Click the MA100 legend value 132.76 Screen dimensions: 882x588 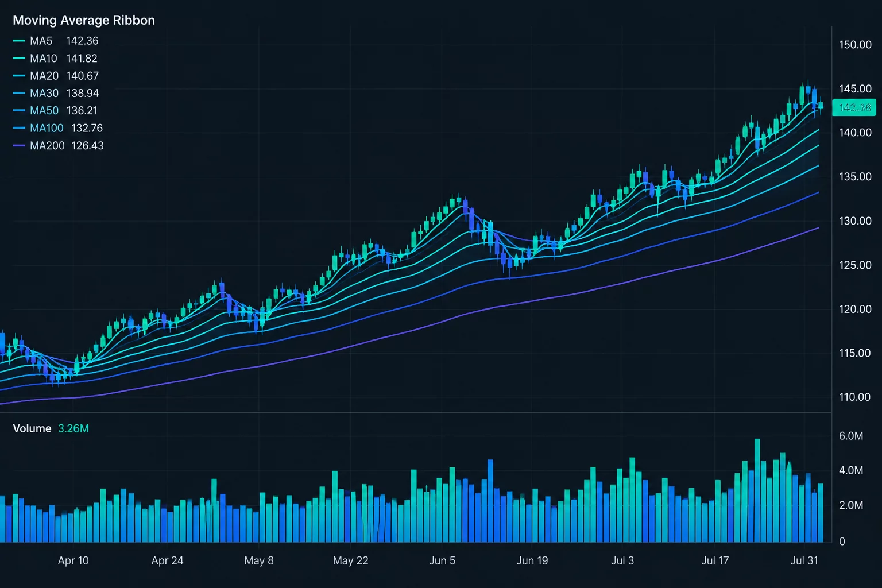(87, 128)
